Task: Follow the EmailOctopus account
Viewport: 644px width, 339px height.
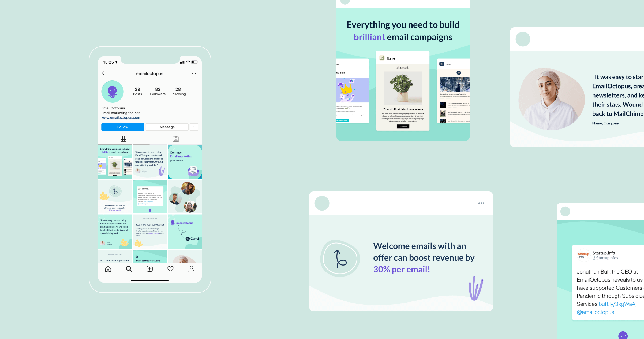Action: [x=123, y=127]
